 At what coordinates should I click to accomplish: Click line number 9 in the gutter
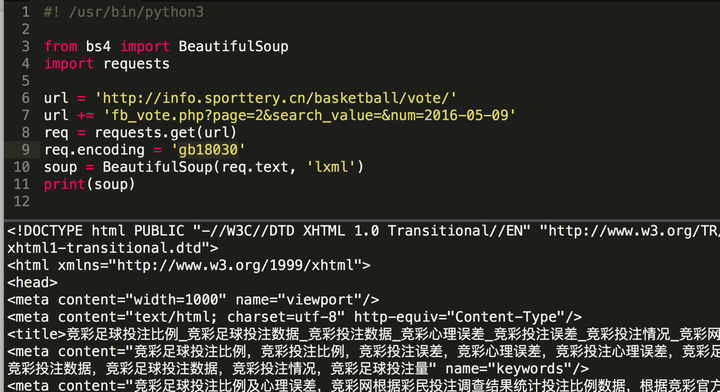click(x=26, y=150)
